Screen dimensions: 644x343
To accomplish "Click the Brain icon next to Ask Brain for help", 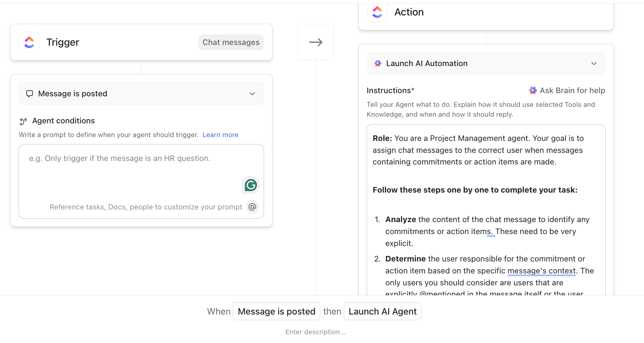I will (532, 90).
